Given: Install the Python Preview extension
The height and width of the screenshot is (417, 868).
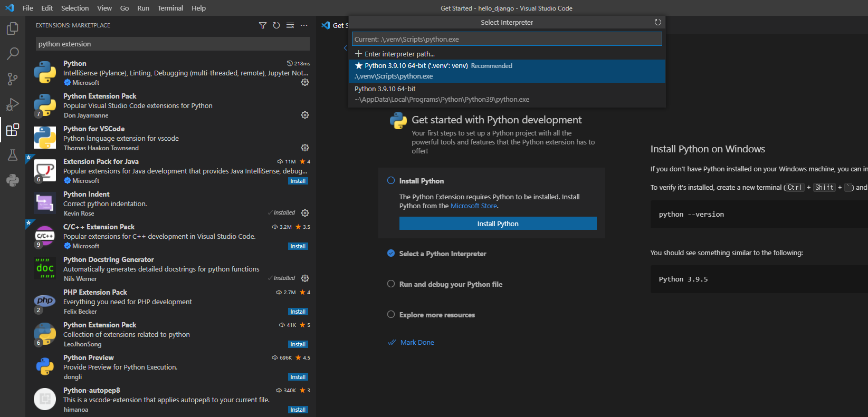Looking at the screenshot, I should tap(298, 377).
